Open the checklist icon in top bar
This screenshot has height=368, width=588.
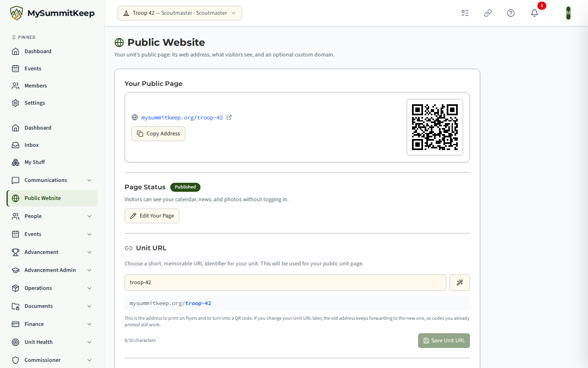pyautogui.click(x=465, y=13)
